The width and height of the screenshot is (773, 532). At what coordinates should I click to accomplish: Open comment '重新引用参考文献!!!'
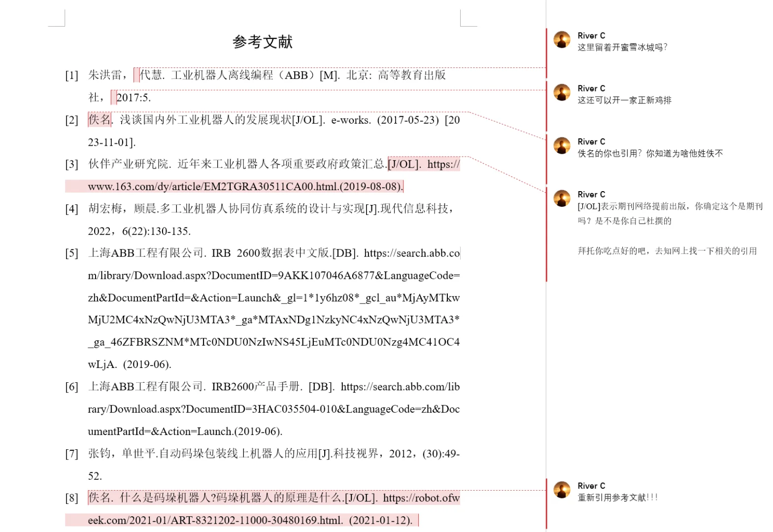click(618, 498)
